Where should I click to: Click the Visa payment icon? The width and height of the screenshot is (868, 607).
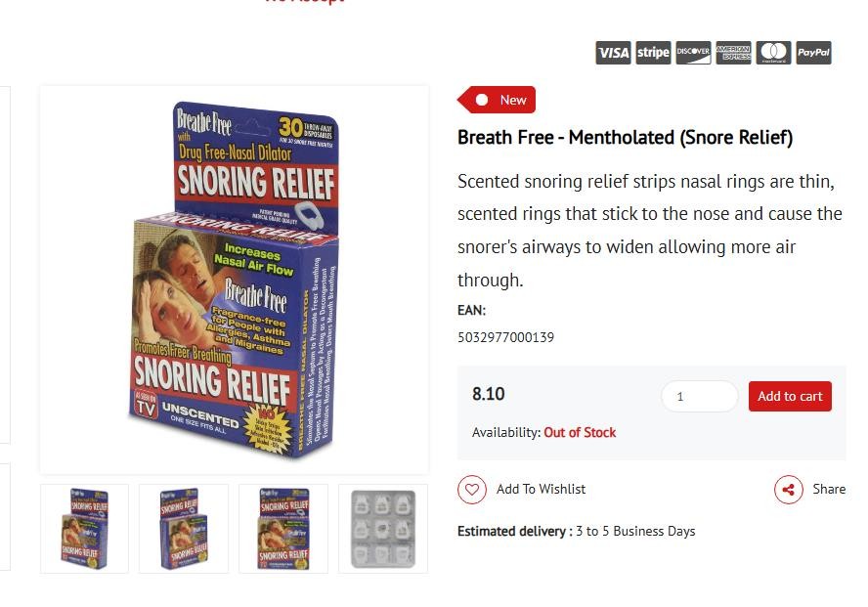[613, 53]
